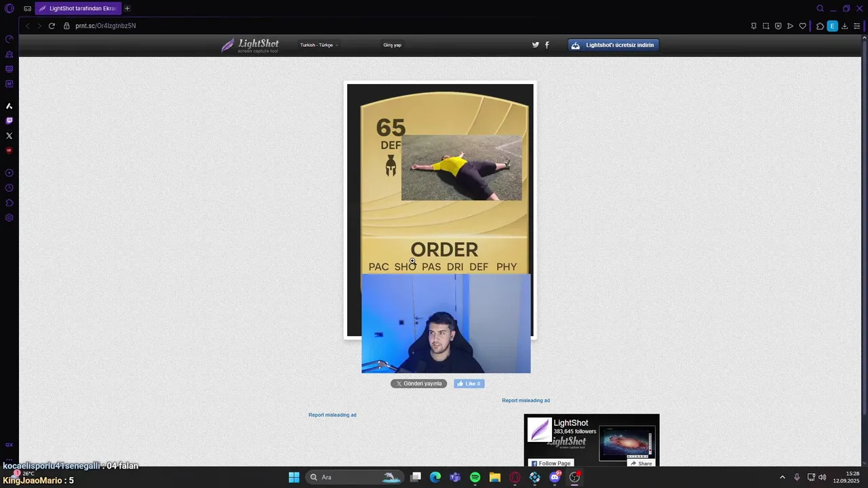Open the Opera GX main menu logo
868x488 pixels.
click(9, 9)
